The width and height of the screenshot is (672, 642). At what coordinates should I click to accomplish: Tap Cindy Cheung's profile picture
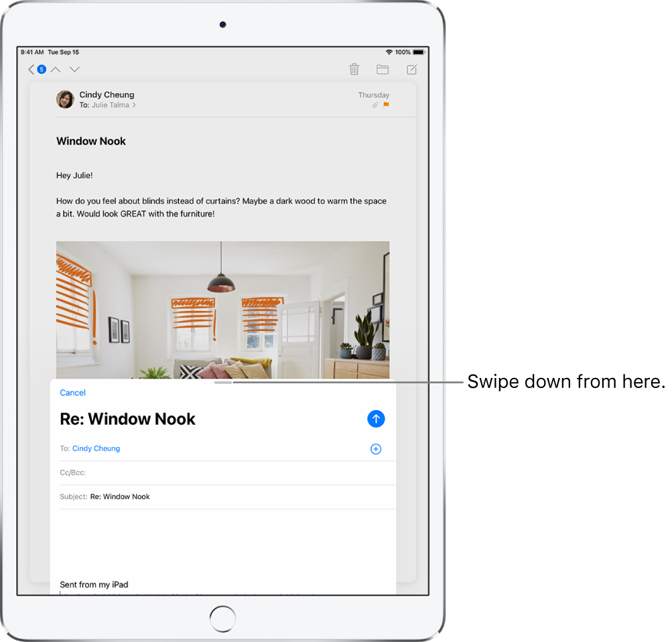(x=65, y=99)
